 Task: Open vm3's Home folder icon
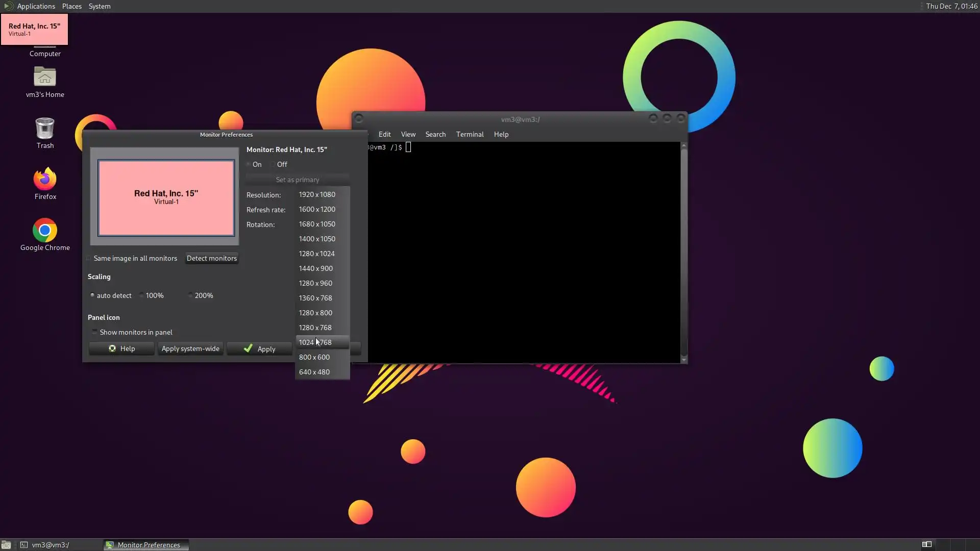45,78
